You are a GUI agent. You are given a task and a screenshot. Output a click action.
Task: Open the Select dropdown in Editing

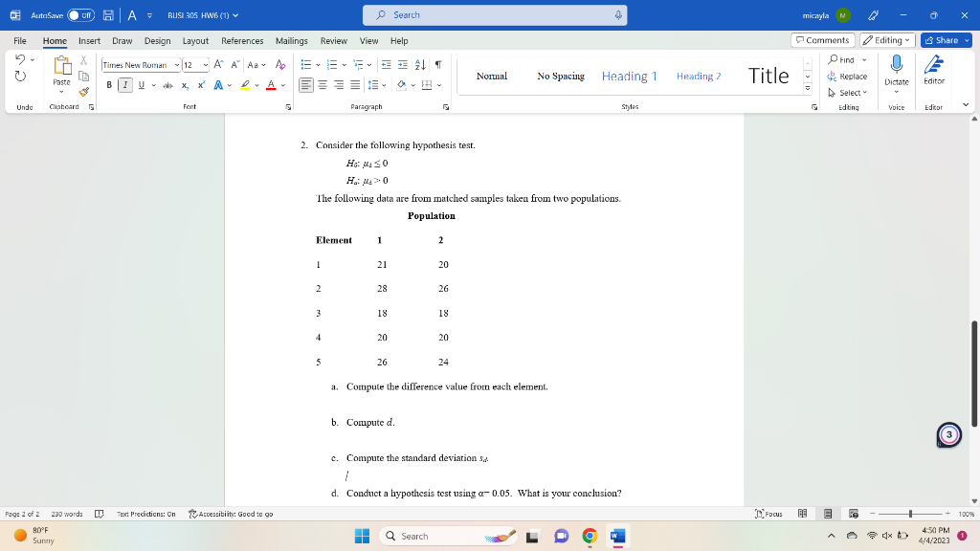(x=848, y=93)
